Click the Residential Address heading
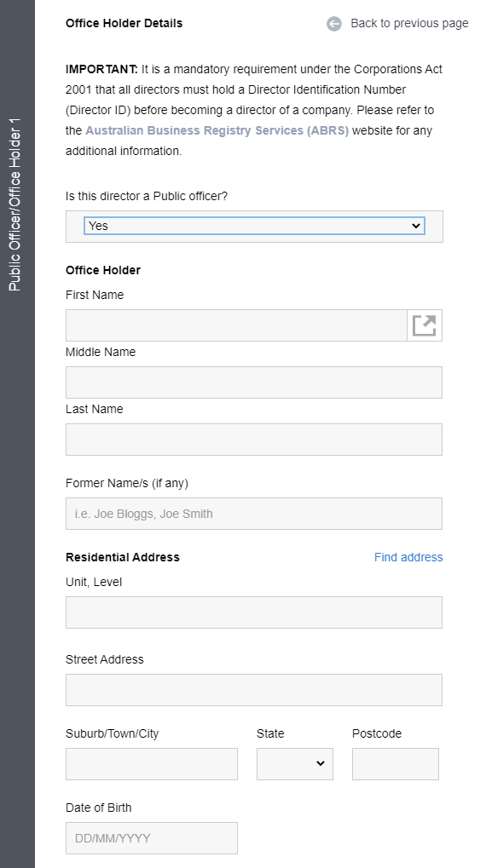This screenshot has width=486, height=868. coord(123,557)
